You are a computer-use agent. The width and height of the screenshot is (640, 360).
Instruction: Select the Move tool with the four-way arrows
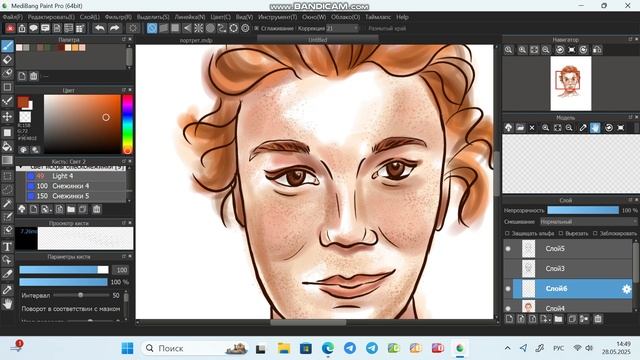pos(7,117)
